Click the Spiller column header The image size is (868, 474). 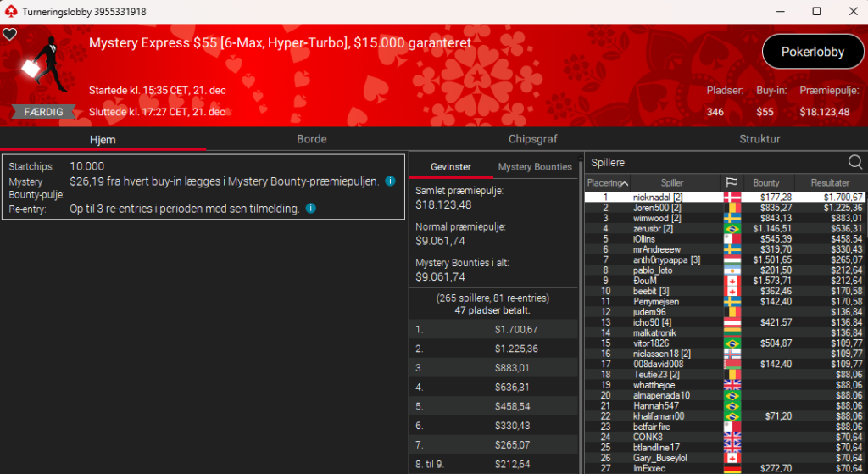tap(671, 183)
